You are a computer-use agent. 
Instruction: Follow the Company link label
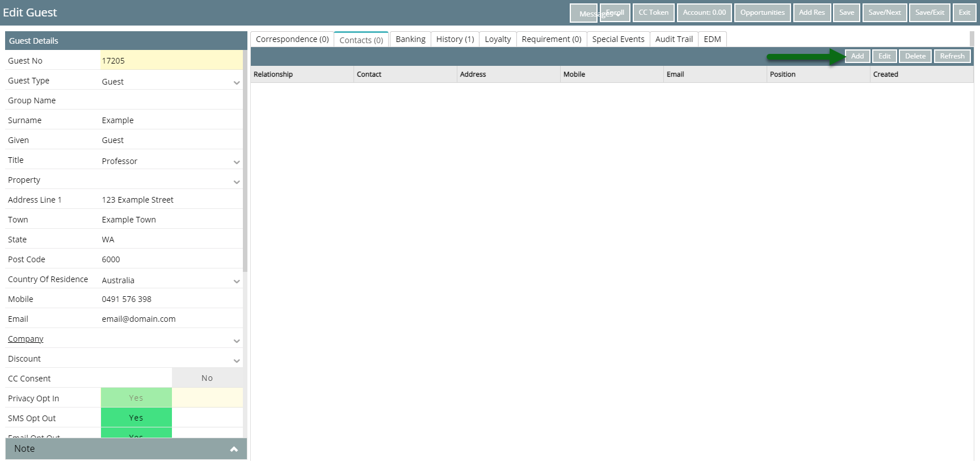pos(26,339)
